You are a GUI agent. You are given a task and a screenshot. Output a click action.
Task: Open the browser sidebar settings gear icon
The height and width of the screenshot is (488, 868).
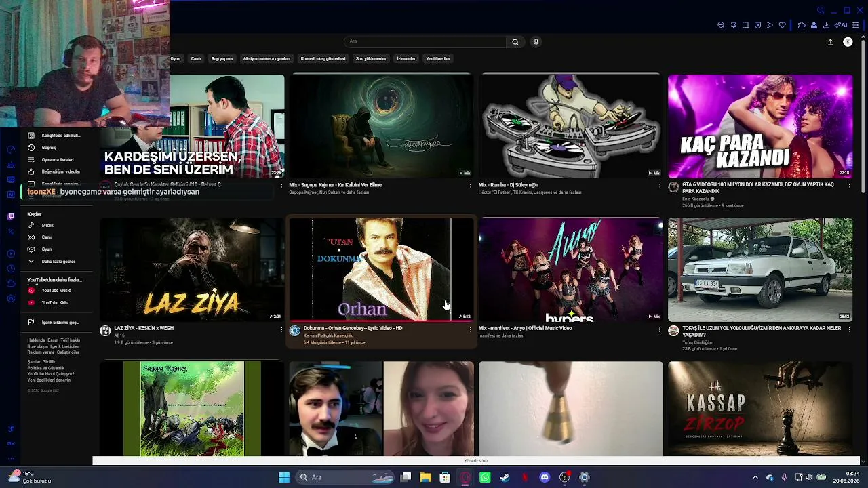click(11, 298)
